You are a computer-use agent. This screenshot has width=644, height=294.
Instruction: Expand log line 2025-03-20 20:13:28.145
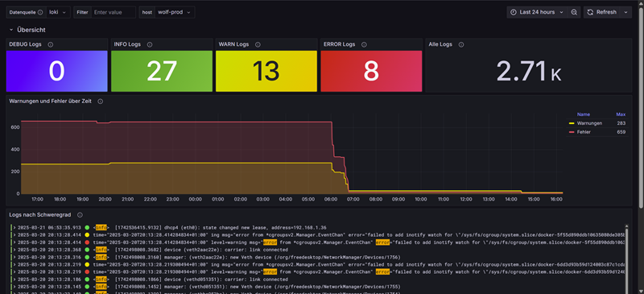pyautogui.click(x=14, y=287)
